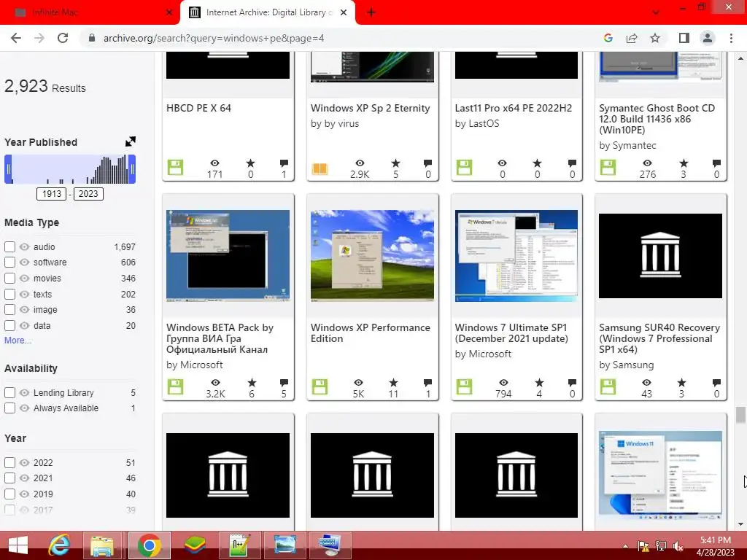Enable the data media type checkbox

point(9,326)
